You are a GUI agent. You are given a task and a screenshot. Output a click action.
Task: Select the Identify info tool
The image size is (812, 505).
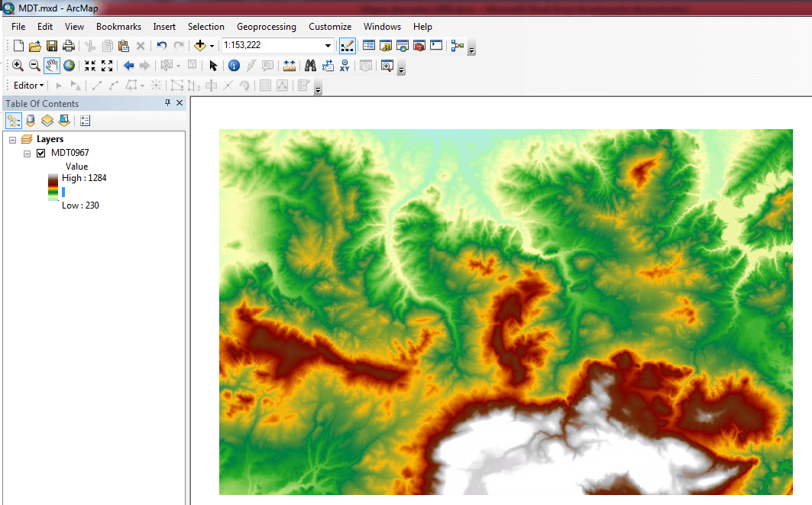coord(235,66)
